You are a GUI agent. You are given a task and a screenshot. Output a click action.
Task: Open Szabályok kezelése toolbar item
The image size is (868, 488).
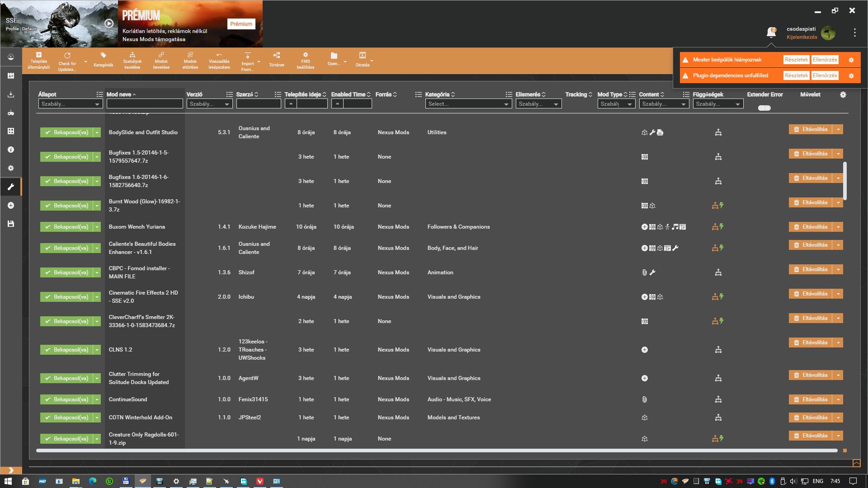132,61
